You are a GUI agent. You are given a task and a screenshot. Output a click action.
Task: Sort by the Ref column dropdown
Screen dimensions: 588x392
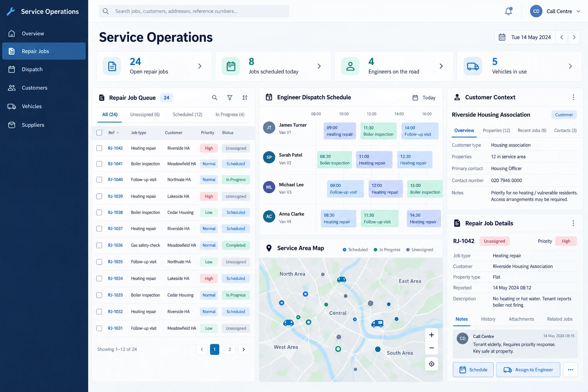(114, 133)
